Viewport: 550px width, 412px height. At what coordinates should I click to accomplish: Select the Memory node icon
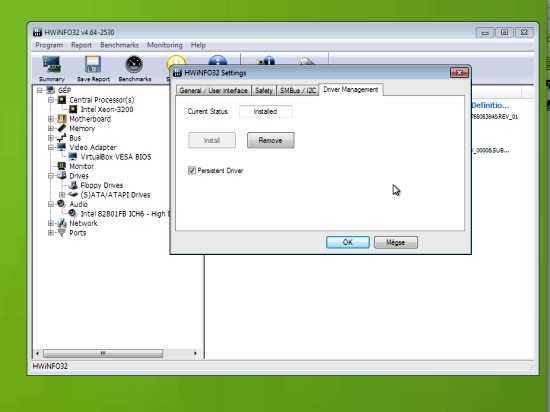point(62,128)
